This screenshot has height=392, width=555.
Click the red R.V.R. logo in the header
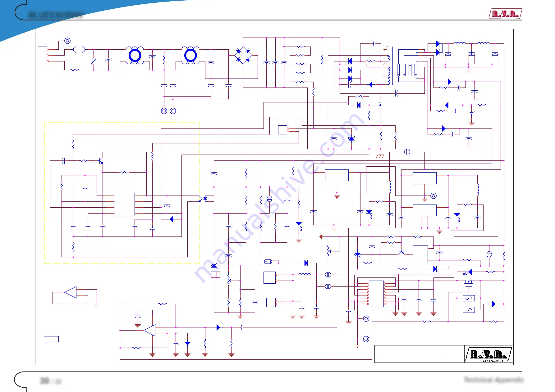(x=505, y=14)
